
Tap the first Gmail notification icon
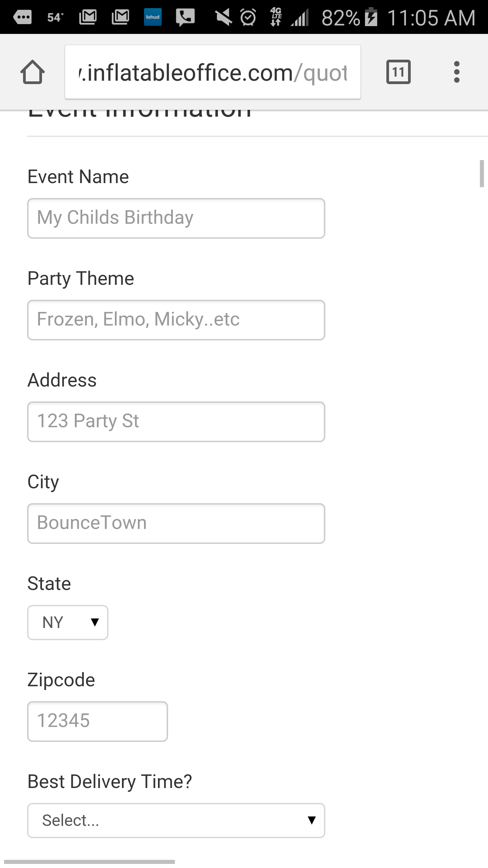(x=88, y=17)
